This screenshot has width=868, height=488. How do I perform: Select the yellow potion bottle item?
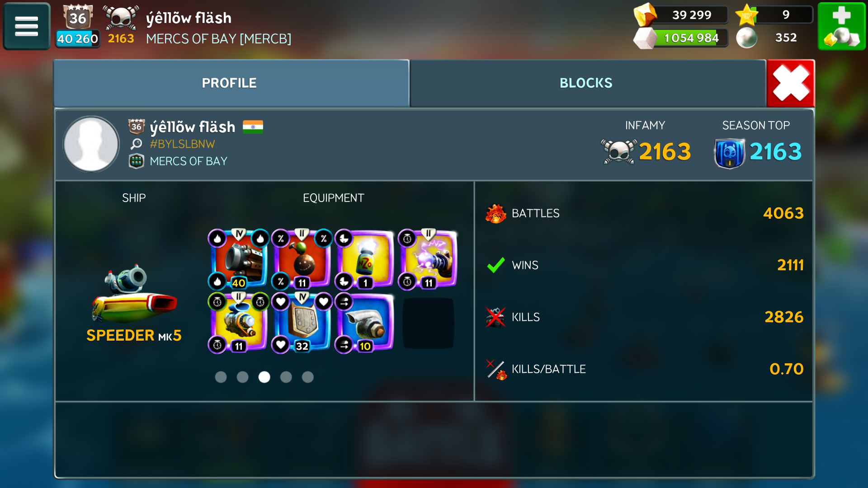point(365,259)
